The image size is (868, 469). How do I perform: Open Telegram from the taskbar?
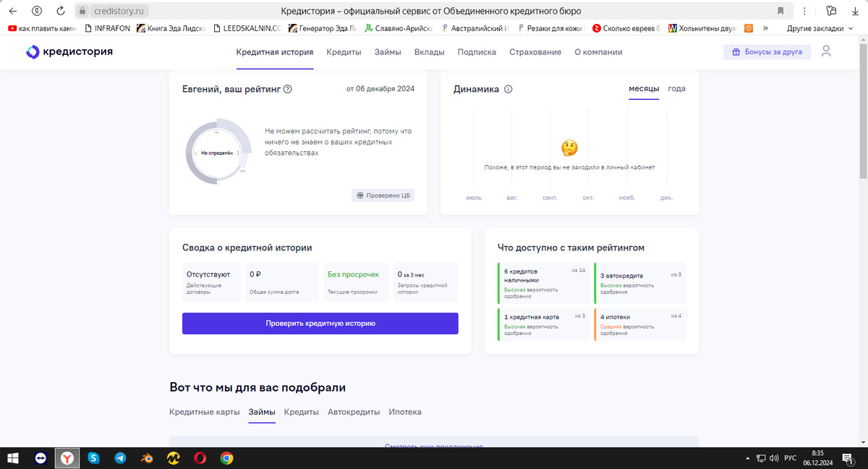point(120,458)
